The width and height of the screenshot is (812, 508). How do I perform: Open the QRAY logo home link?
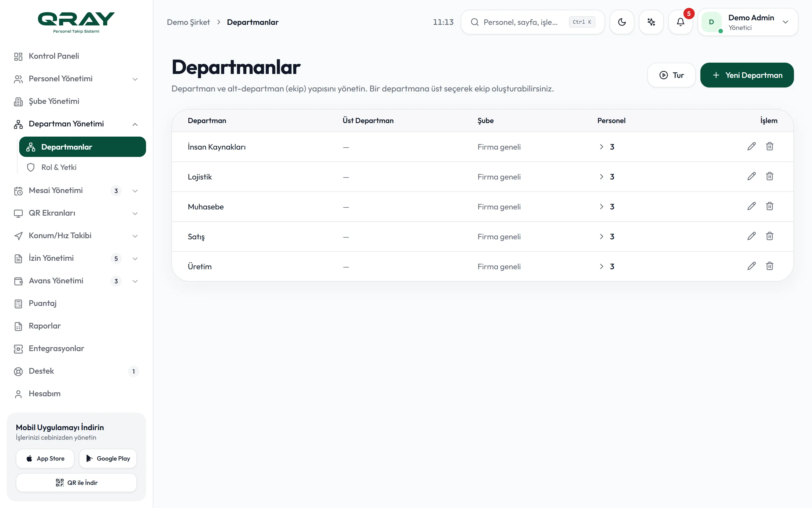coord(76,22)
